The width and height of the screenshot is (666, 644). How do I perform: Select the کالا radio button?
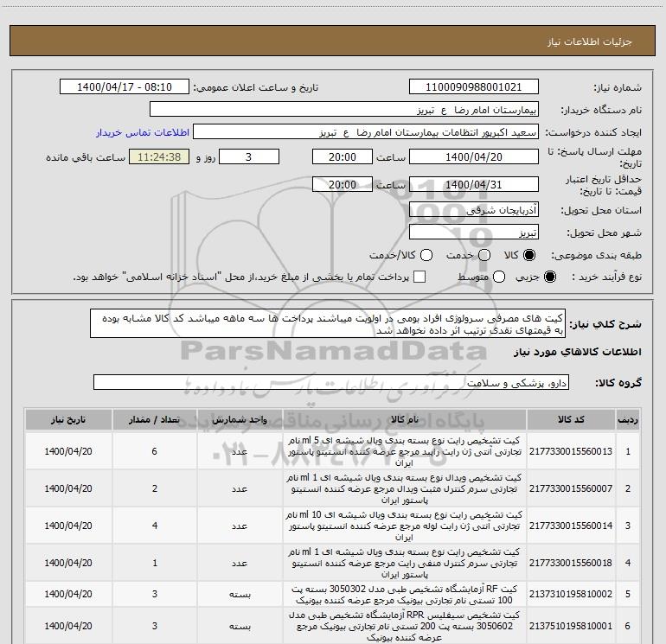pos(529,255)
